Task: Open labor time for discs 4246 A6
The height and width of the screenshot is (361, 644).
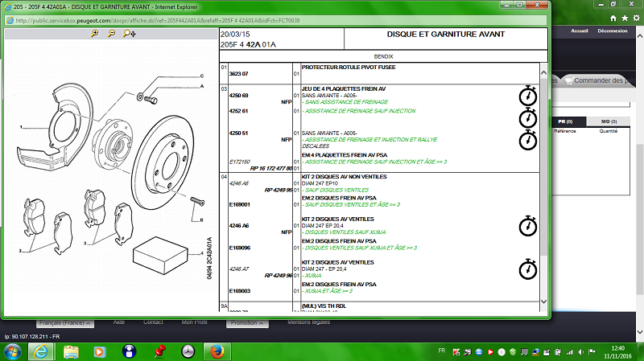Action: 528,227
